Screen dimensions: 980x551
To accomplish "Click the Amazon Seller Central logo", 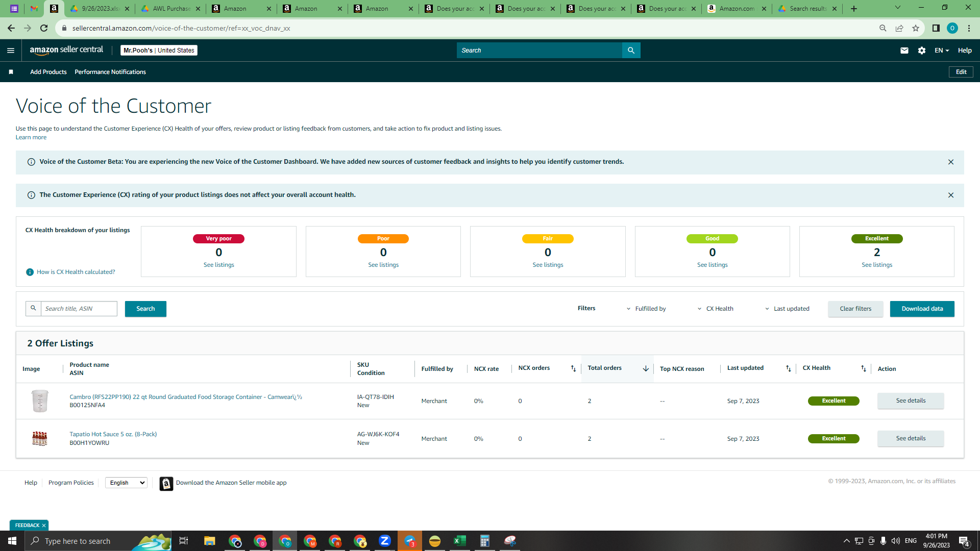I will 66,50.
